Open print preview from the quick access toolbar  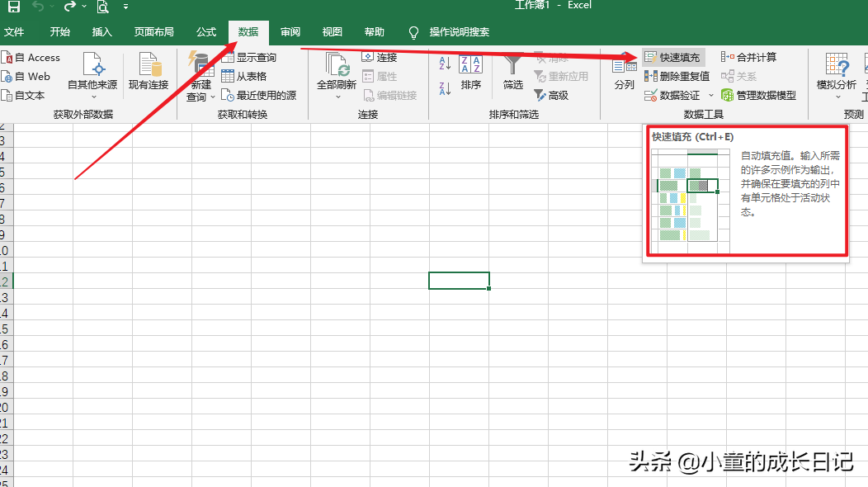102,6
